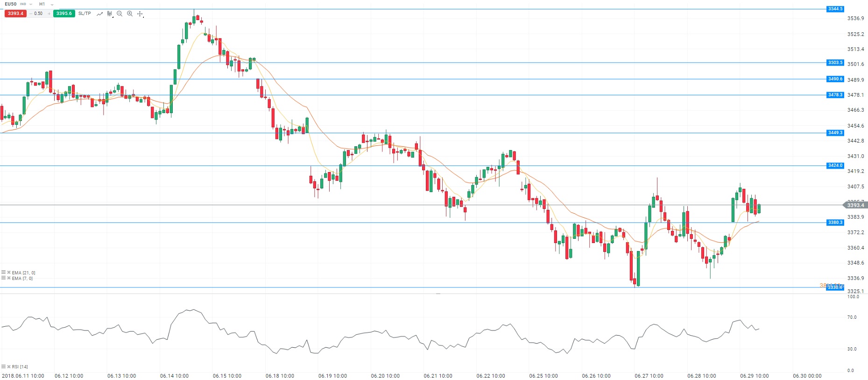Click the 06.18 10:00 time axis label
Viewport: 868px width, 380px height.
(x=280, y=376)
